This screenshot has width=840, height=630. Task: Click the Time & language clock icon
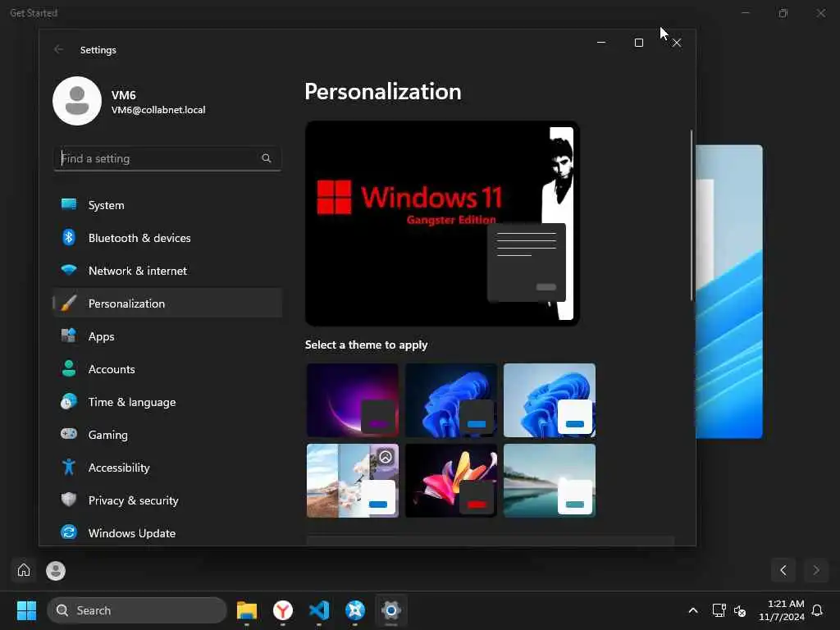coord(69,401)
